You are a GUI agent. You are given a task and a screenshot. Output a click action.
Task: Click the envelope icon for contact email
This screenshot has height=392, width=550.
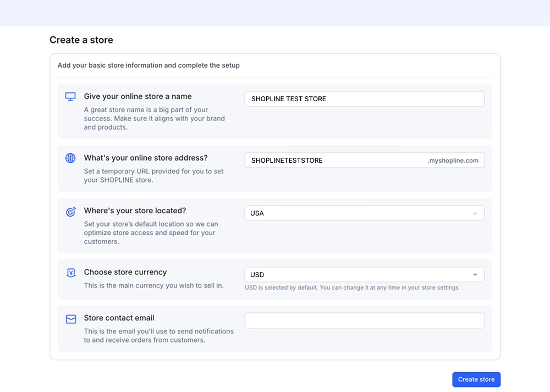(70, 319)
